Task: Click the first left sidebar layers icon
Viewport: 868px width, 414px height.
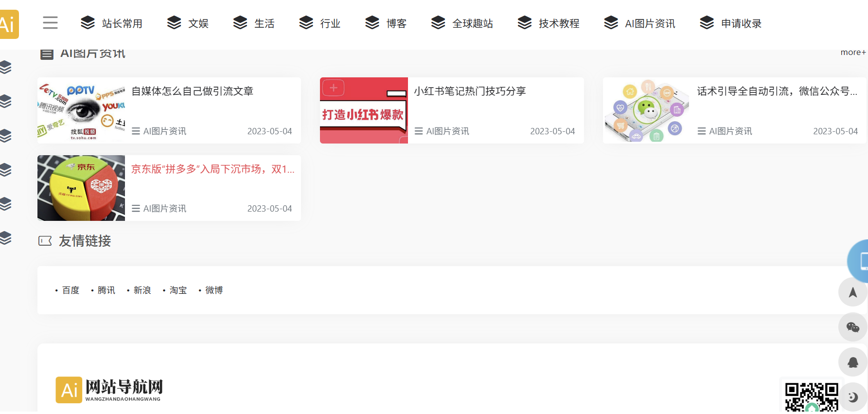Action: tap(5, 67)
